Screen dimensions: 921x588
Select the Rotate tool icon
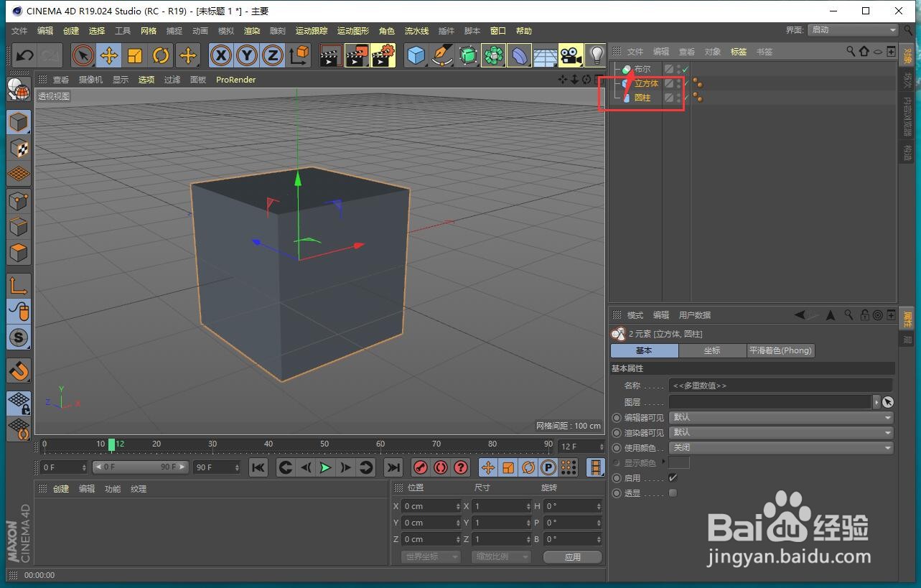(x=161, y=55)
